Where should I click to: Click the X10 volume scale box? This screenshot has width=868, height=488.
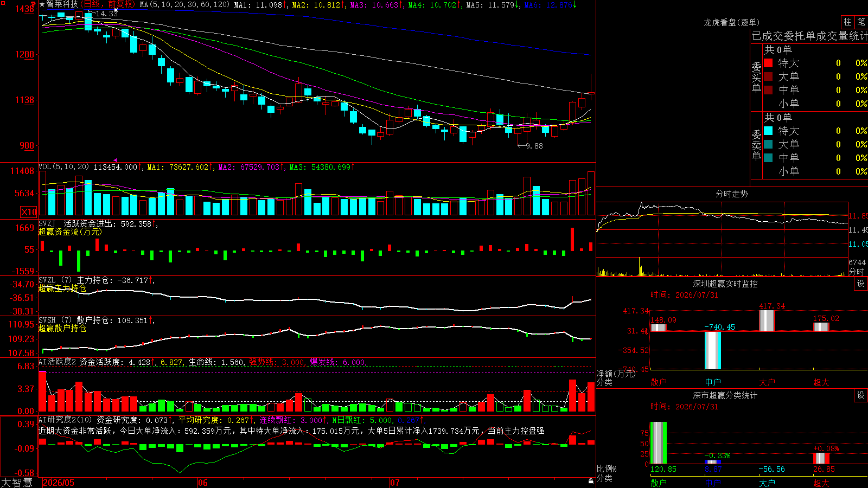[29, 212]
